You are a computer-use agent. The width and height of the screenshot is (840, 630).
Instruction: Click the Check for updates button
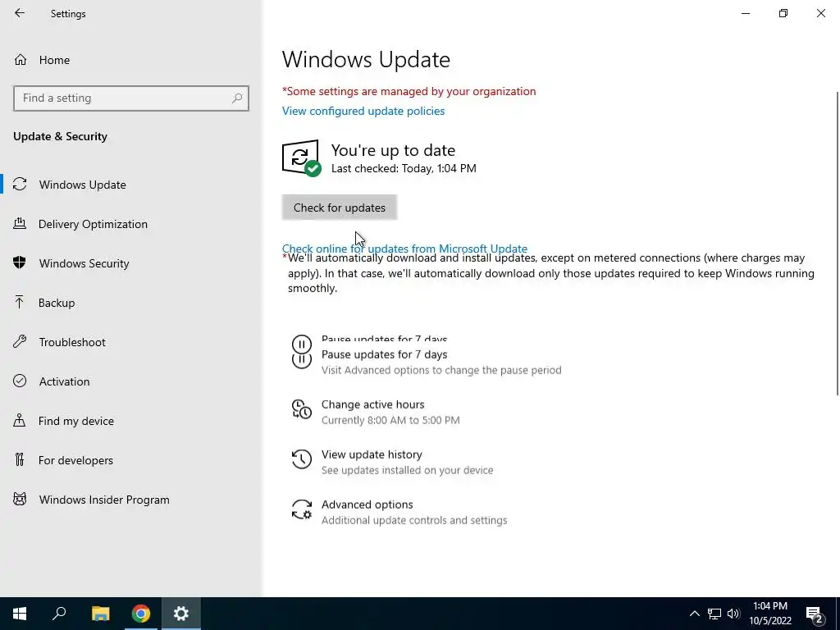[x=339, y=208]
